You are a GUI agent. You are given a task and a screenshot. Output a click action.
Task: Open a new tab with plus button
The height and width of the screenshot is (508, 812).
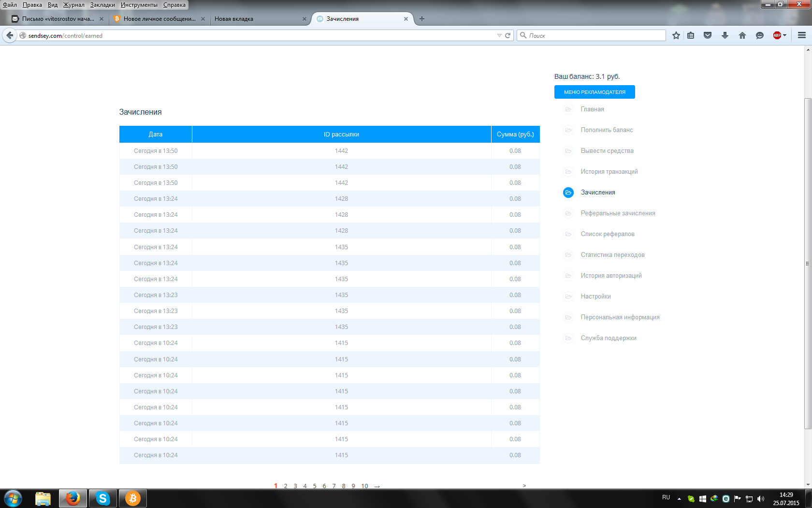point(422,19)
